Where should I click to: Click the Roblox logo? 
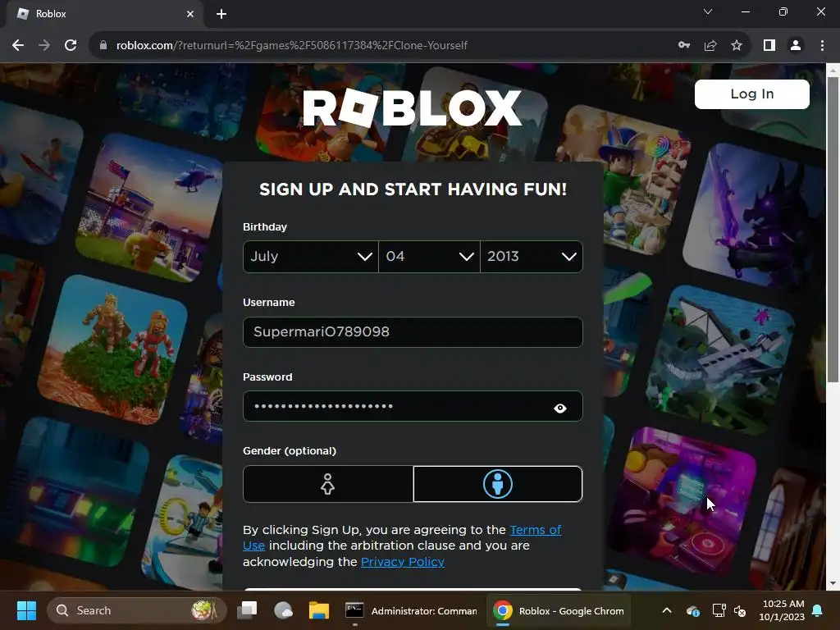[x=412, y=107]
